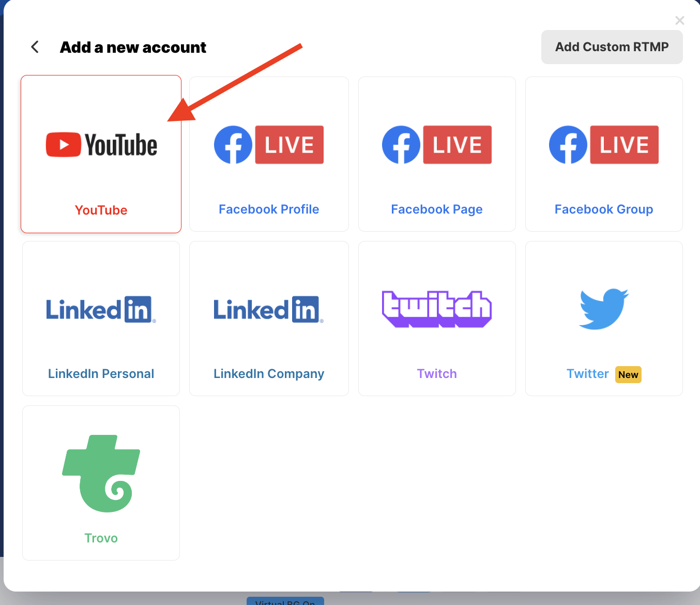Select the LinkedIn Personal logo

tap(101, 309)
